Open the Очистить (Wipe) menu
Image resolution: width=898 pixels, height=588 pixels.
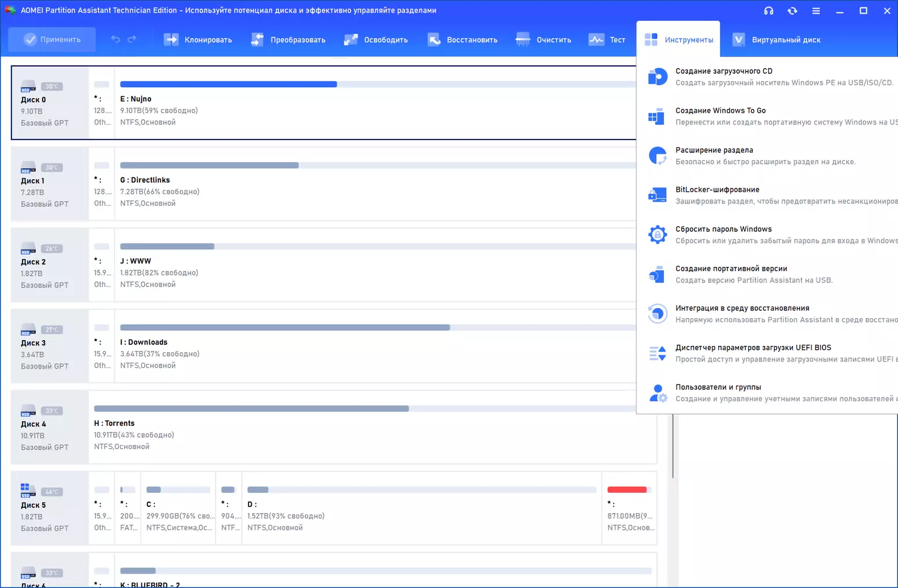pos(544,40)
